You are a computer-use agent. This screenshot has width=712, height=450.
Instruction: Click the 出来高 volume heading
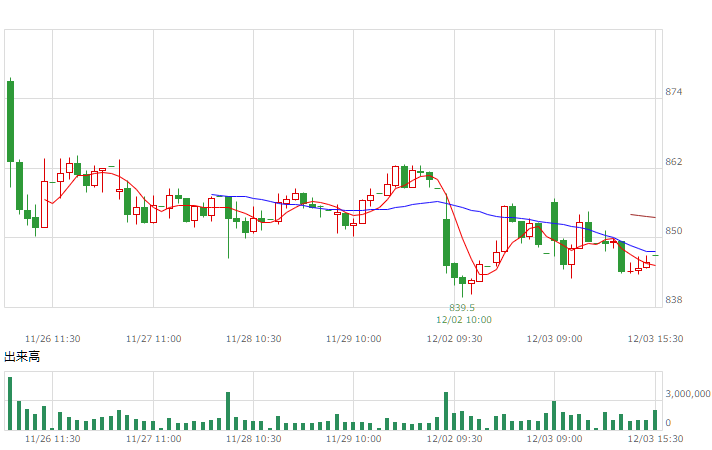point(22,357)
